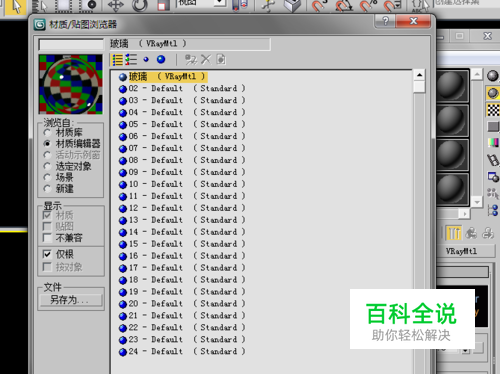Screen dimensions: 500x374
Task: Select the 20 - Default material entry
Action: click(182, 304)
